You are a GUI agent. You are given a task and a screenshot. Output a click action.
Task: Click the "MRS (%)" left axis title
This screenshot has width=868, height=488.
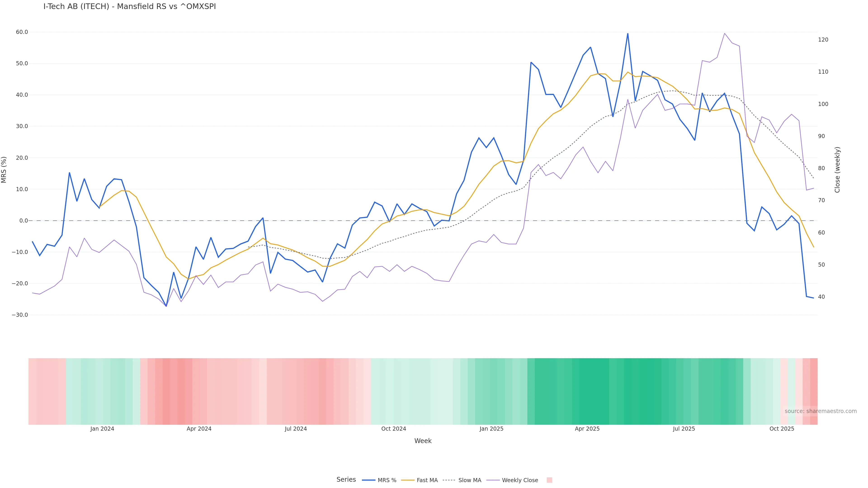click(4, 170)
